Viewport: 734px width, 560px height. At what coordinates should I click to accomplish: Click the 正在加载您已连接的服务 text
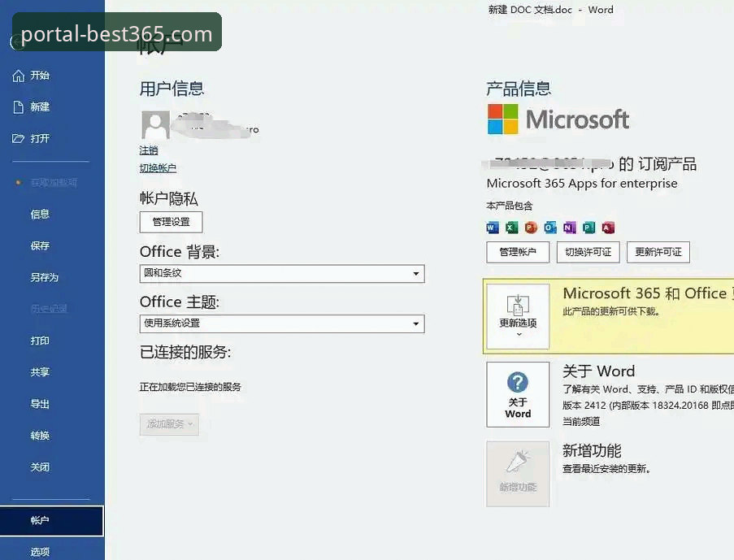click(x=190, y=387)
